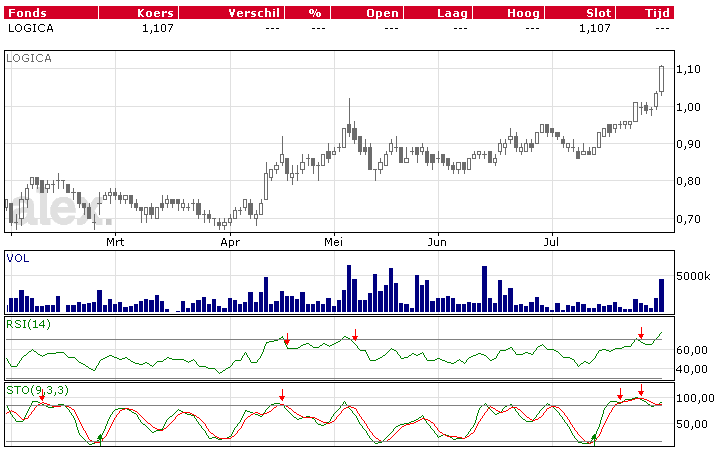The height and width of the screenshot is (455, 717).
Task: Click the 5000k volume axis label
Action: pos(693,276)
